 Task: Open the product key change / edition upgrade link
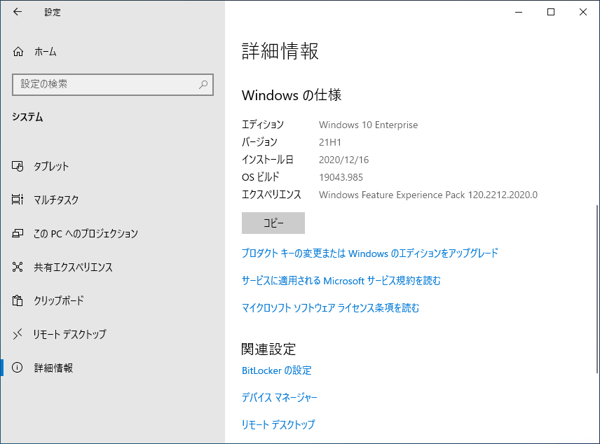pos(370,253)
